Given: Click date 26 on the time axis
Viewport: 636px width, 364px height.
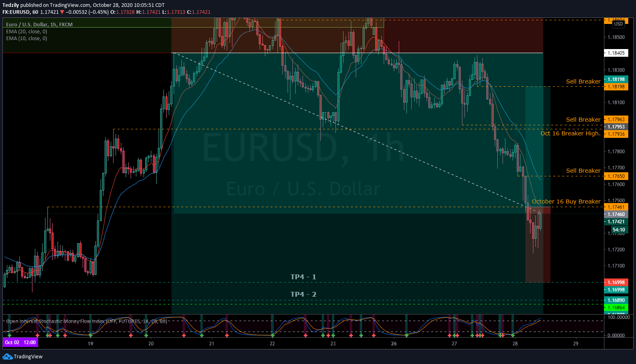Looking at the screenshot, I should point(394,343).
